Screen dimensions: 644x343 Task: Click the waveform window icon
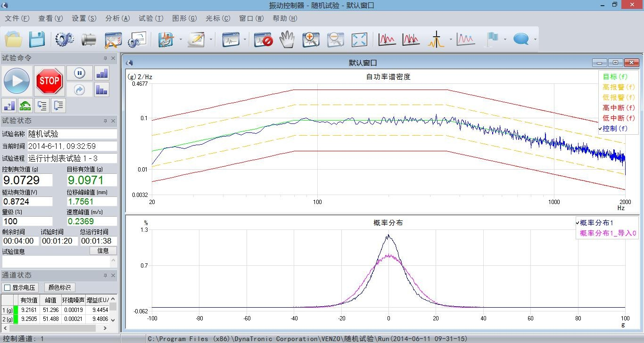pos(231,39)
